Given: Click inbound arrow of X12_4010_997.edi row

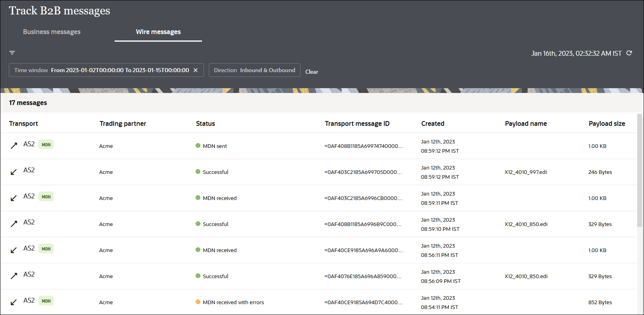Looking at the screenshot, I should [x=14, y=172].
